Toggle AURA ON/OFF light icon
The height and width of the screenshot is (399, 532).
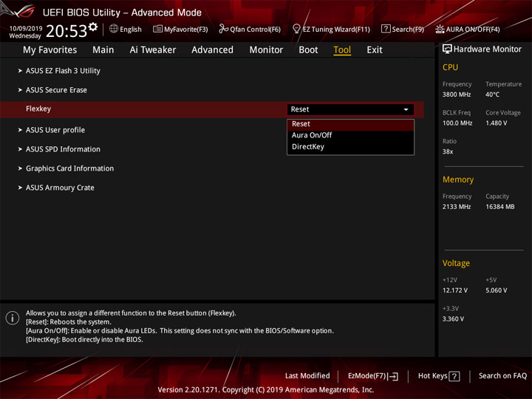coord(440,29)
